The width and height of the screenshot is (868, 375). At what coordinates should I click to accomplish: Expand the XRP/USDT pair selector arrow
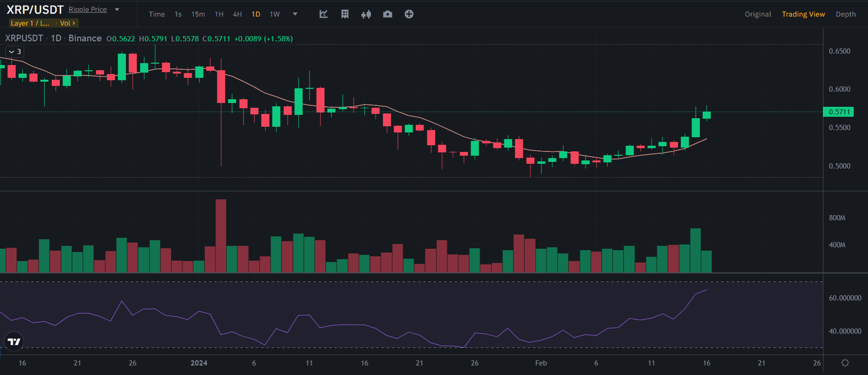[x=117, y=9]
